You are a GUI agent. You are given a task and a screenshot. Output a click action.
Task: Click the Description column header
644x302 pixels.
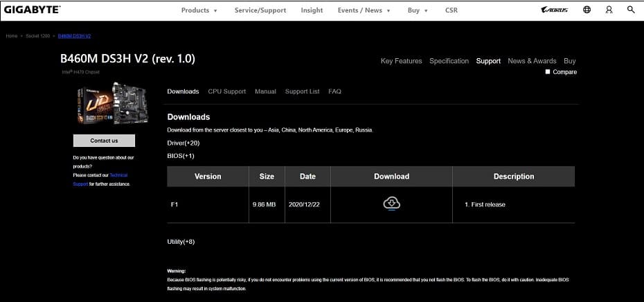[x=514, y=176]
